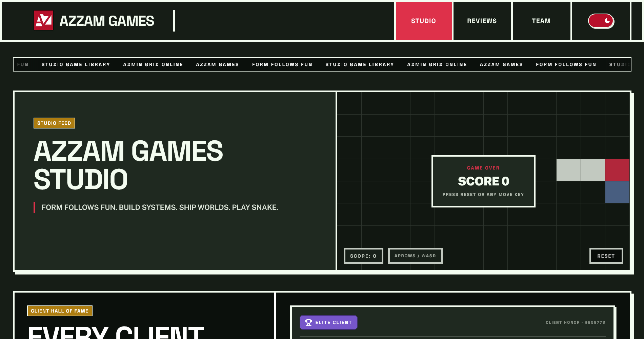Image resolution: width=644 pixels, height=339 pixels.
Task: Click the Client Honor #859773 label
Action: coord(575,322)
